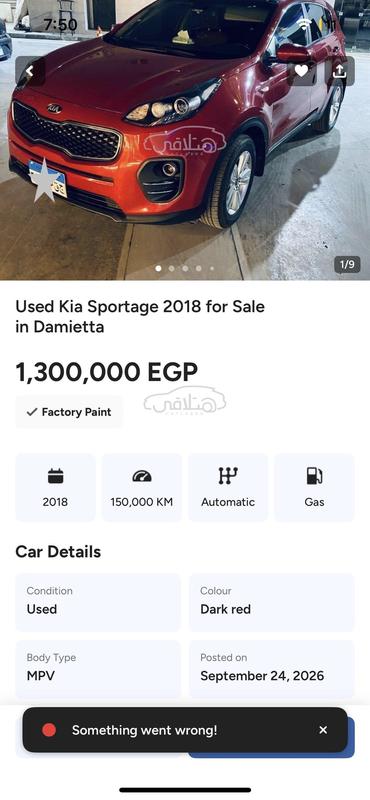Favorite this listing with heart icon

[x=302, y=71]
